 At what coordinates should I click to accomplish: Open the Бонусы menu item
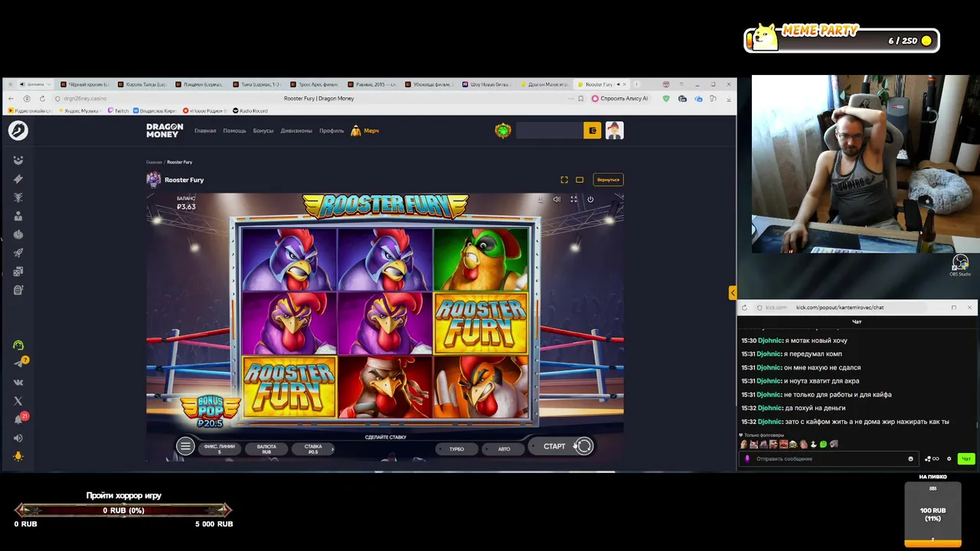coord(263,131)
